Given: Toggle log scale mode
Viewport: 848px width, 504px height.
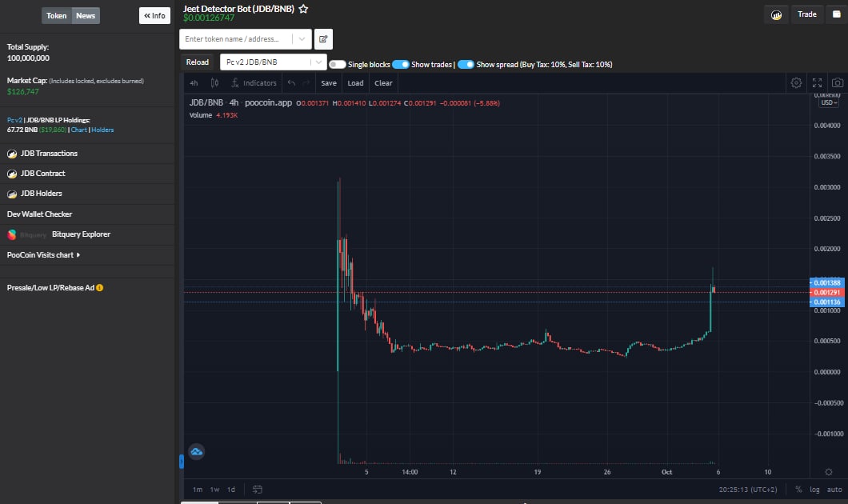Looking at the screenshot, I should [814, 490].
